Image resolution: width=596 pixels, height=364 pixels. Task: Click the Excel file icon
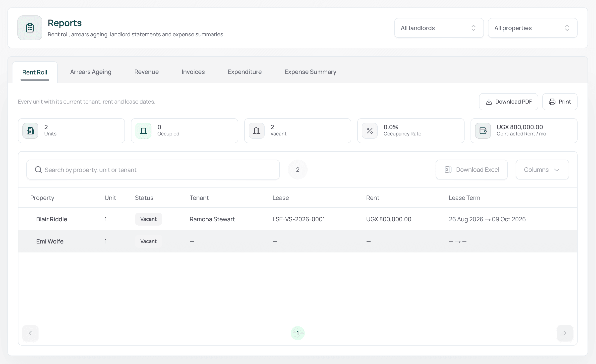[448, 170]
